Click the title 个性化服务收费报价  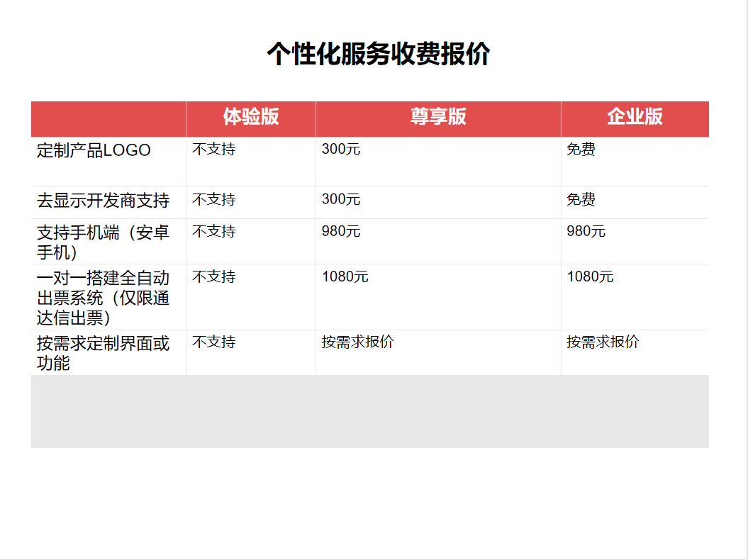click(x=378, y=54)
